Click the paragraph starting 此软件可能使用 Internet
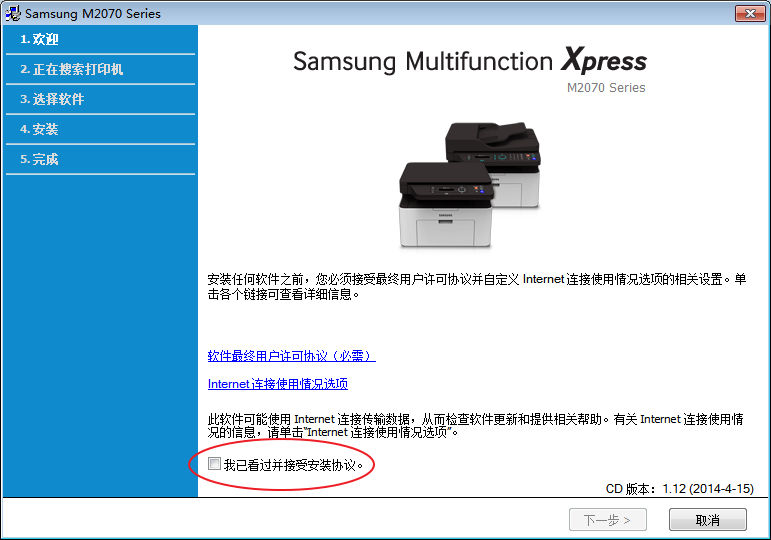The image size is (771, 540). coord(475,425)
